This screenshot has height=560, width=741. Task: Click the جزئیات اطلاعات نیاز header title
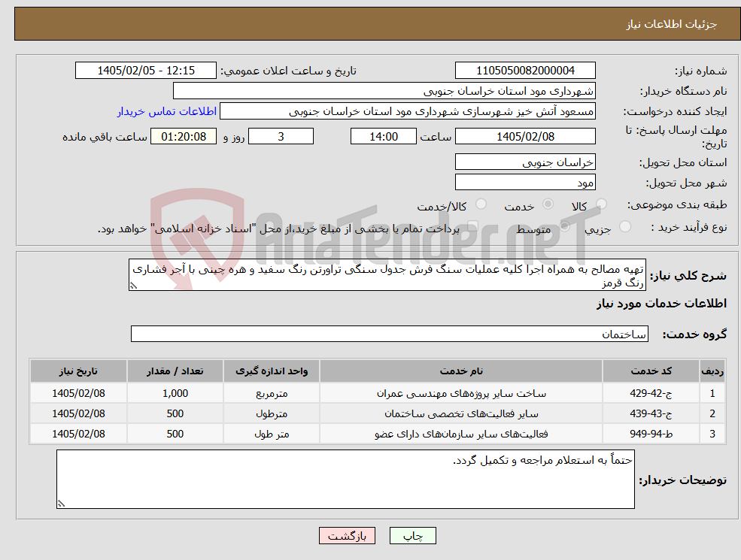pyautogui.click(x=672, y=24)
